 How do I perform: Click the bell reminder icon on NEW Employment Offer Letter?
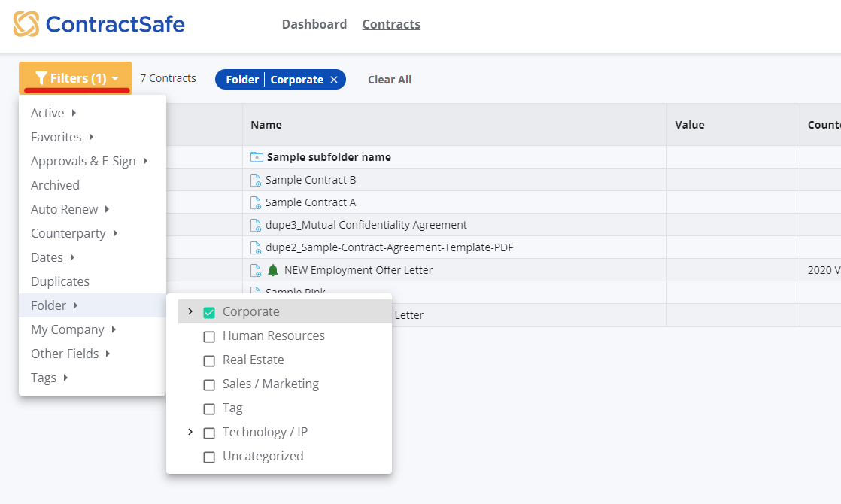point(272,269)
